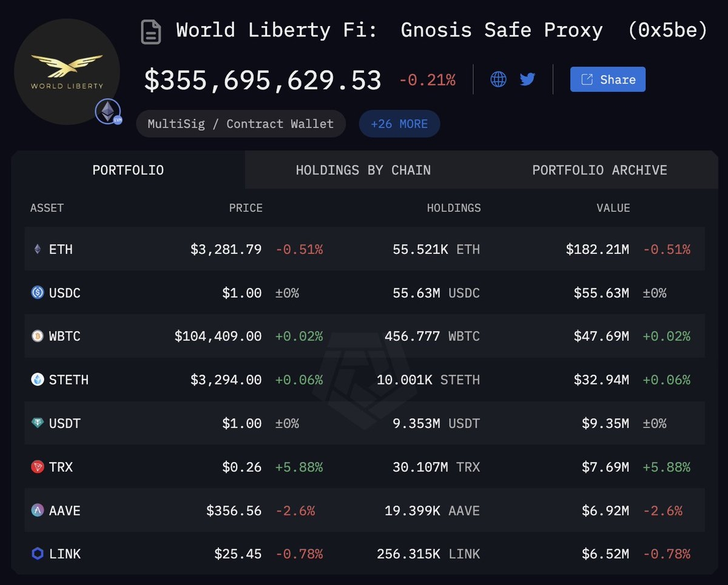
Task: Expand the +26 MORE tags
Action: point(399,124)
